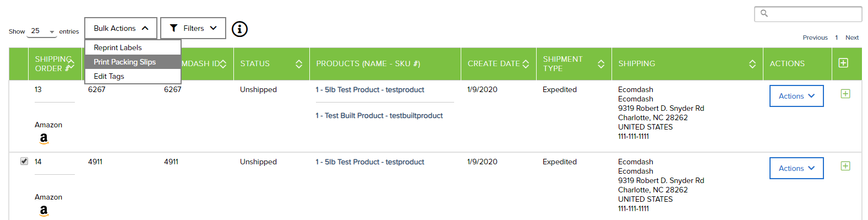
Task: Click Amazon logo for order 13
Action: 44,138
